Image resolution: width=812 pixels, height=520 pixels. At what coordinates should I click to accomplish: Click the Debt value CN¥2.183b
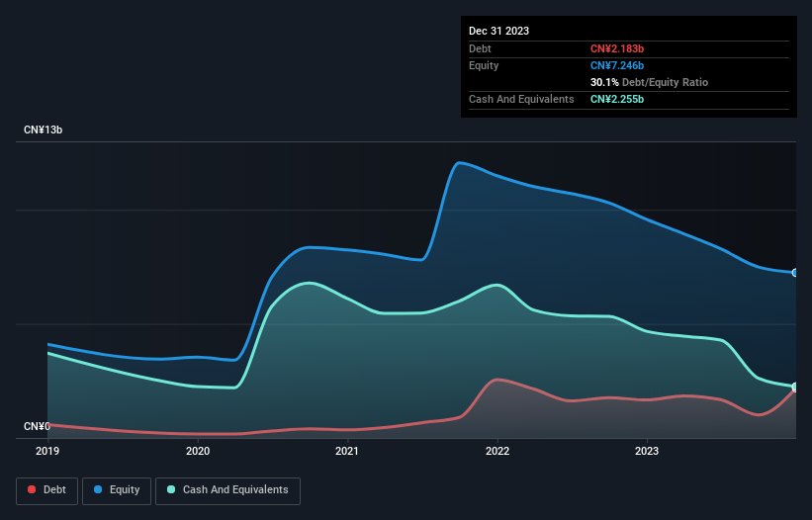(x=617, y=48)
